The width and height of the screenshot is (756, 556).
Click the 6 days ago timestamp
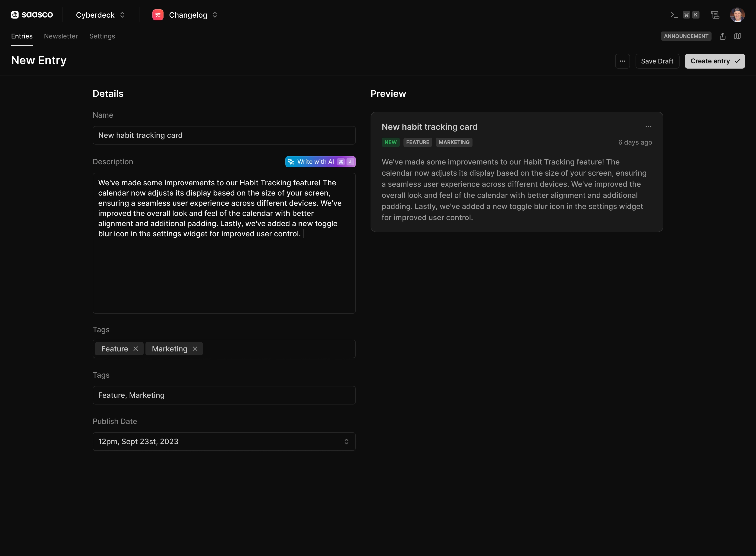[x=635, y=142]
